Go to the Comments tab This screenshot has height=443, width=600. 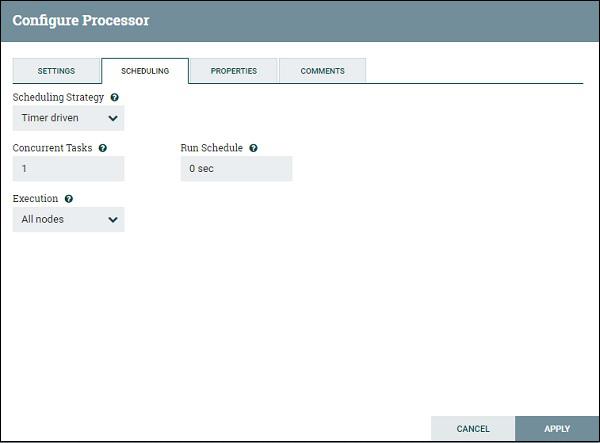coord(323,71)
